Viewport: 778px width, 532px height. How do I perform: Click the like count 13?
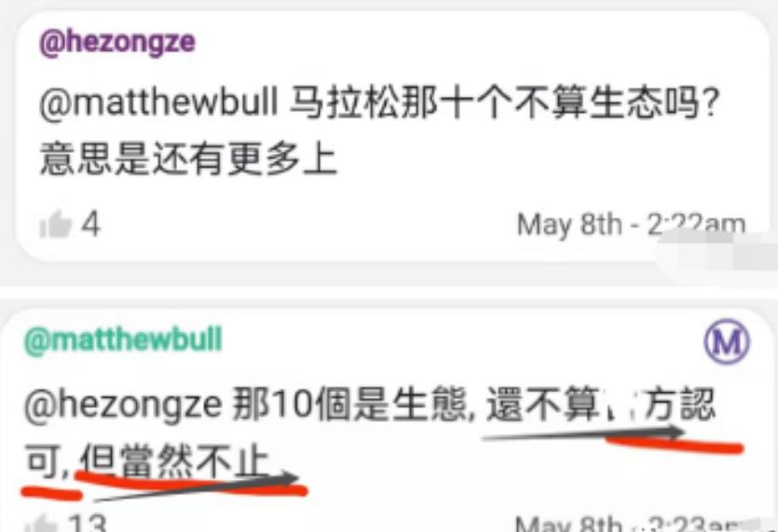coord(88,523)
